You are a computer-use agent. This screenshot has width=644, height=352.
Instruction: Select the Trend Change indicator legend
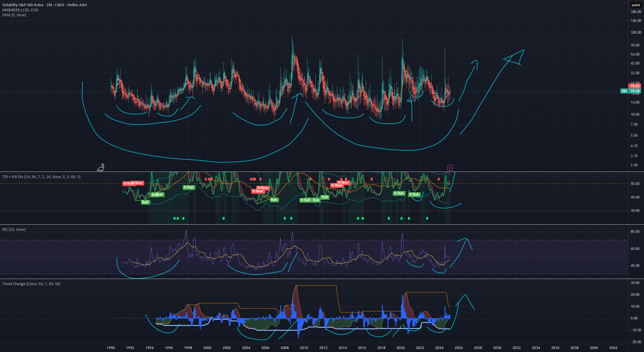[31, 284]
